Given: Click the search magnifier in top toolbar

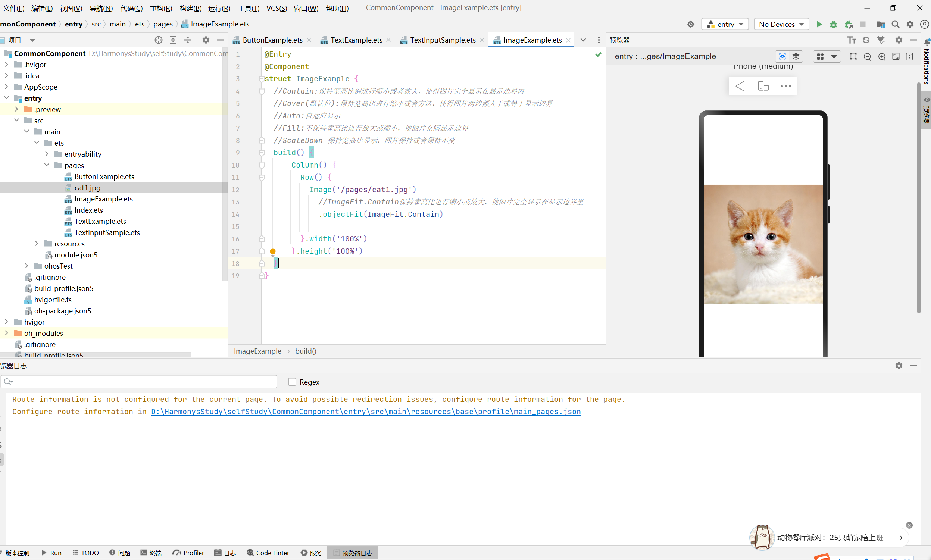Looking at the screenshot, I should click(x=895, y=24).
